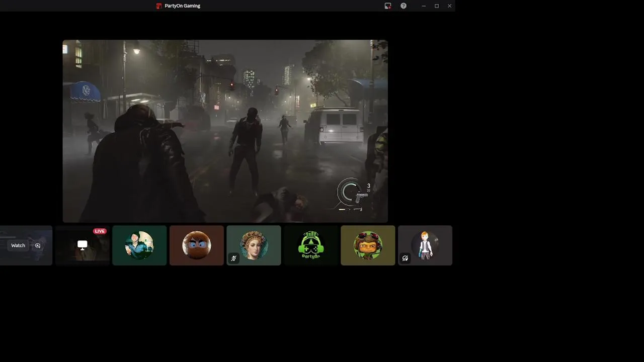The width and height of the screenshot is (644, 362).
Task: Click the red LIVE badge
Action: [x=100, y=231]
